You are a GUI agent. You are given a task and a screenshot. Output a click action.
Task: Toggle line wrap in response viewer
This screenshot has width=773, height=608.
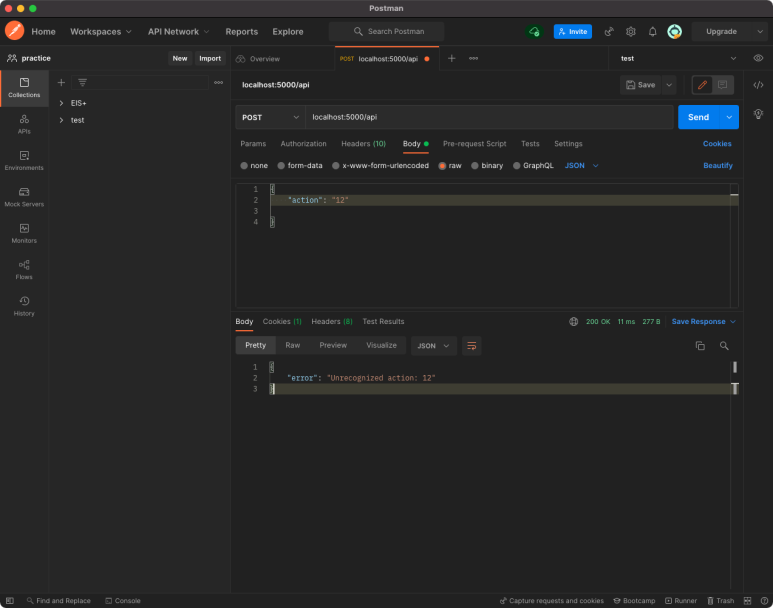pyautogui.click(x=472, y=346)
